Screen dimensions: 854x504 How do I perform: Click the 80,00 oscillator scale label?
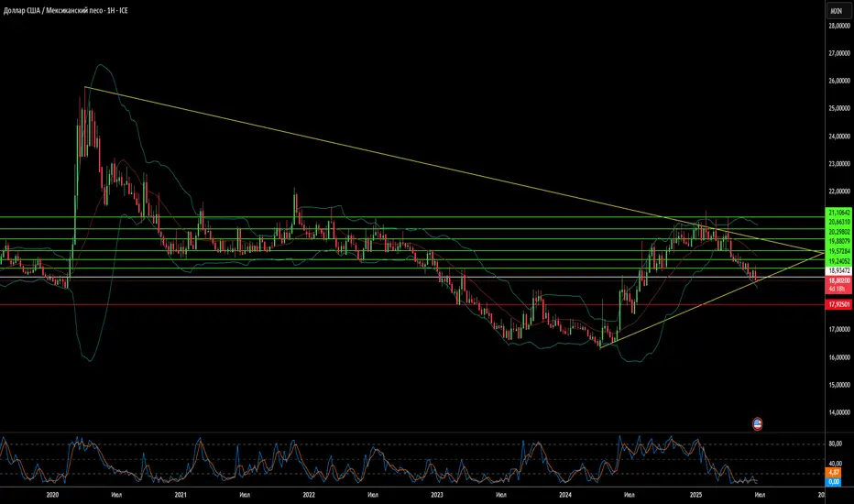[x=835, y=444]
